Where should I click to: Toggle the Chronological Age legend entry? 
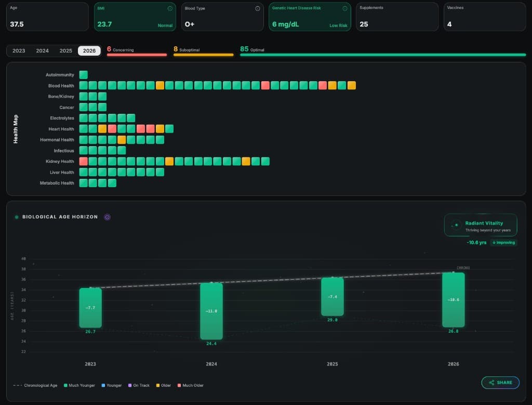(36, 385)
